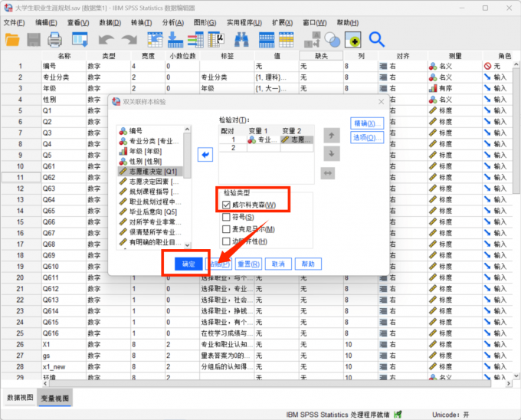Switch to 数据视图 tab
521x420 pixels.
[20, 398]
